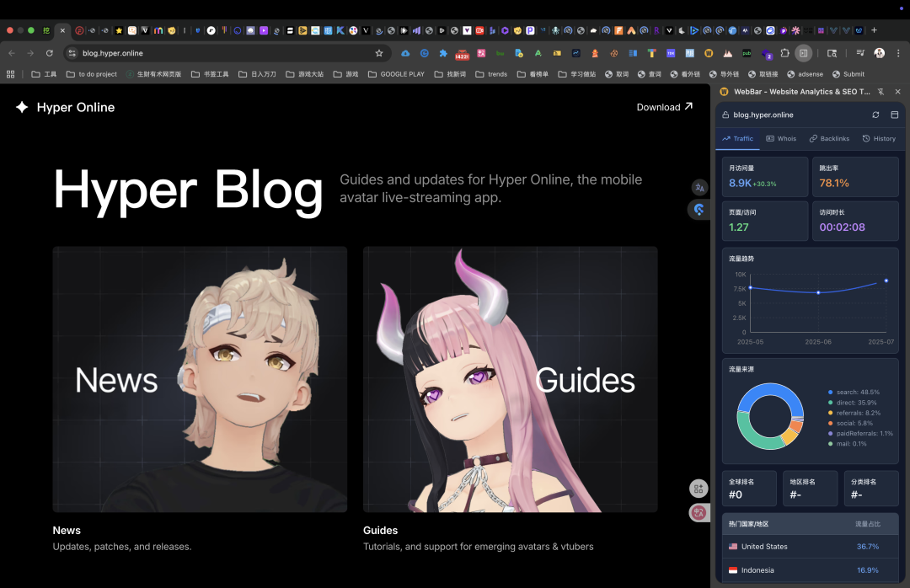Click the global rank #0 card
The width and height of the screenshot is (910, 588).
coord(749,488)
